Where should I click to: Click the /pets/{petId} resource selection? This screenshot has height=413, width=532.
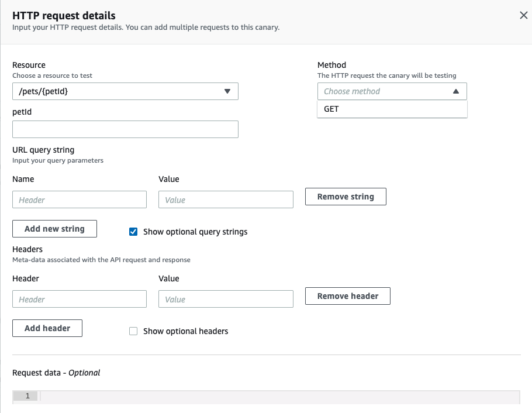tap(48, 91)
